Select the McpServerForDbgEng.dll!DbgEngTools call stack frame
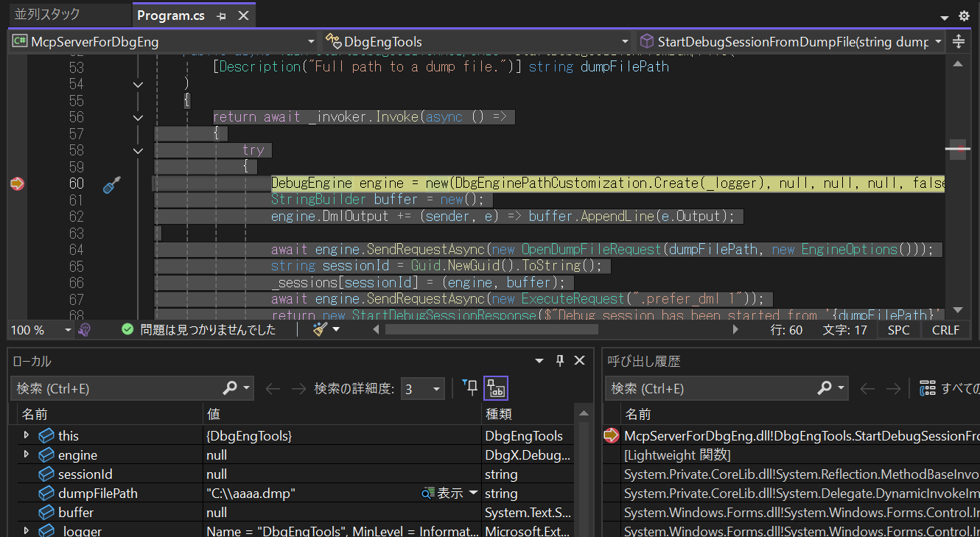980x537 pixels. [x=802, y=436]
